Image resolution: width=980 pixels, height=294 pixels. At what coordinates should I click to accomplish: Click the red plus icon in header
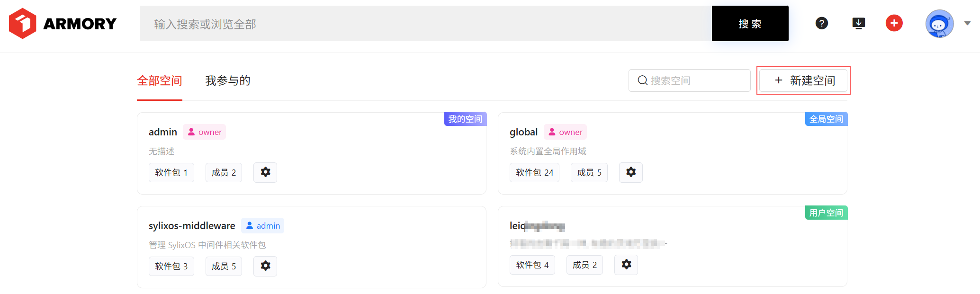[x=894, y=23]
